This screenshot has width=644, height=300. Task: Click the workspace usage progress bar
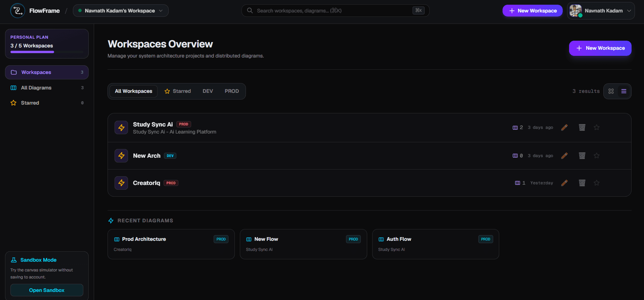[x=47, y=52]
